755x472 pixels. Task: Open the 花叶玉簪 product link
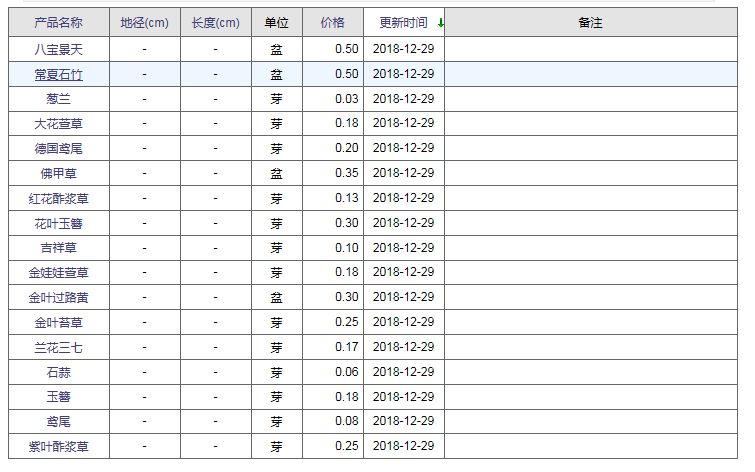[x=58, y=224]
